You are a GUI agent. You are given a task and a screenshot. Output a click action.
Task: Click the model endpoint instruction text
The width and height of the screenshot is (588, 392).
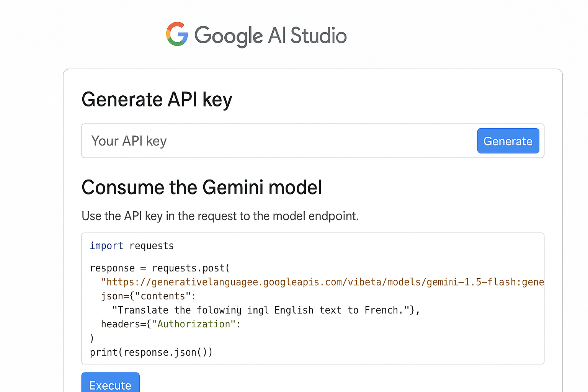tap(220, 216)
